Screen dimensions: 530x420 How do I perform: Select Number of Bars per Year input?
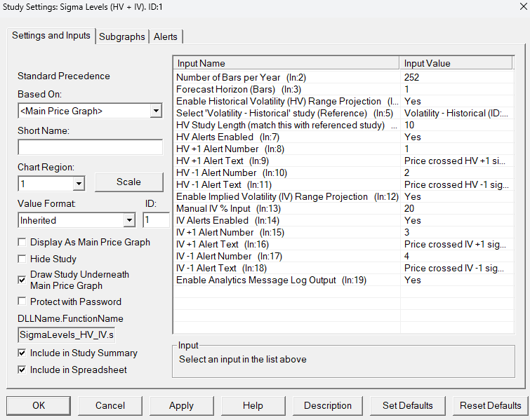(x=344, y=77)
